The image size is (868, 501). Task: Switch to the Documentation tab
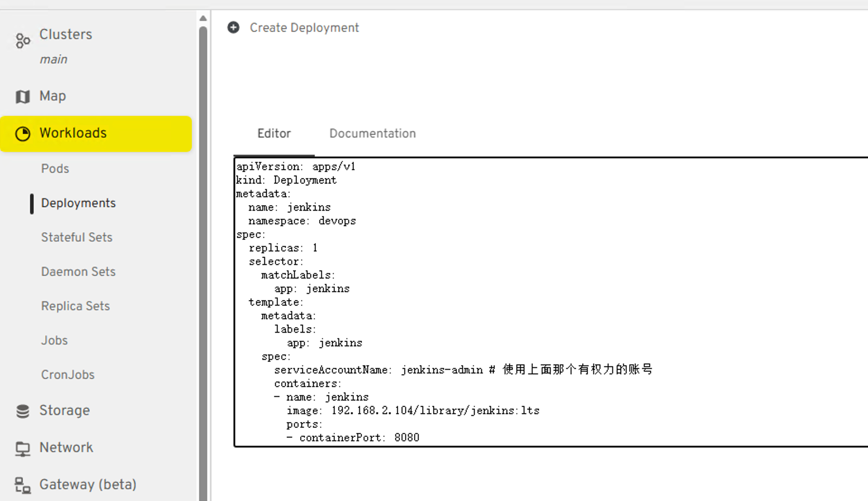[x=373, y=133]
